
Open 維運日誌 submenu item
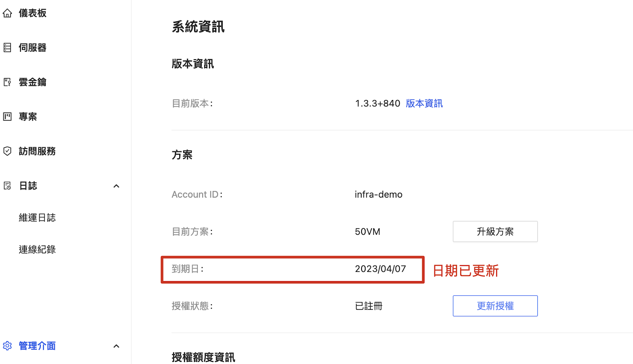(x=37, y=218)
